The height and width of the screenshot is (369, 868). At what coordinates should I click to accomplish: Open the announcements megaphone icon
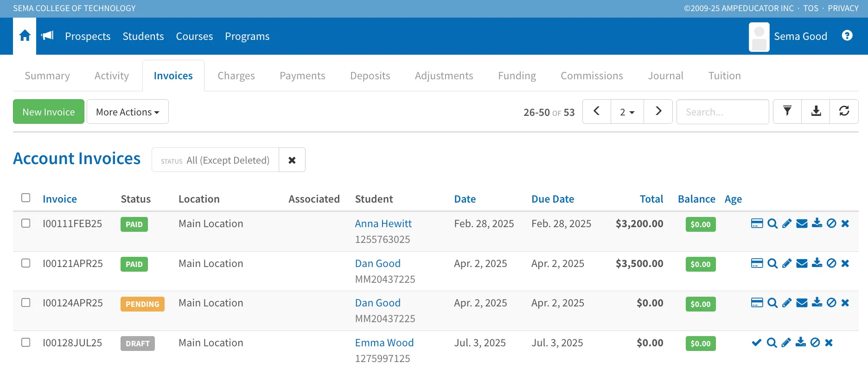coord(47,36)
